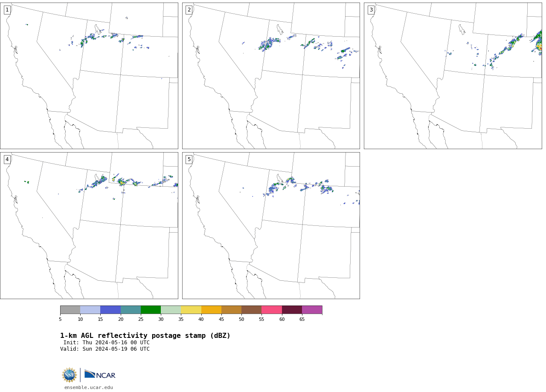Click the reflectivity postage stamp title
The width and height of the screenshot is (546, 392).
[x=145, y=336]
